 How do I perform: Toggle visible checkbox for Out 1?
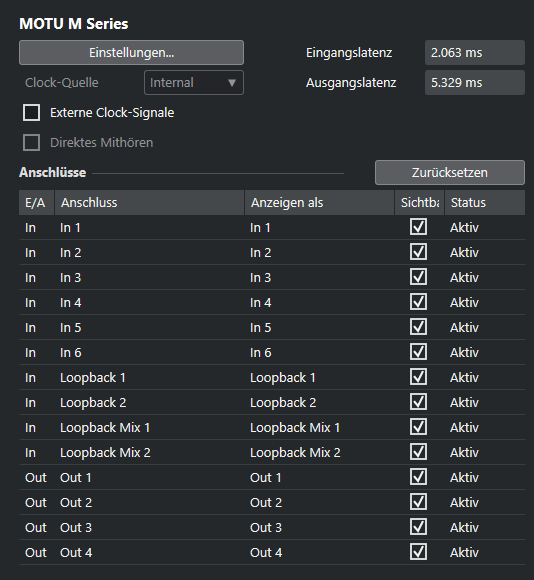418,477
